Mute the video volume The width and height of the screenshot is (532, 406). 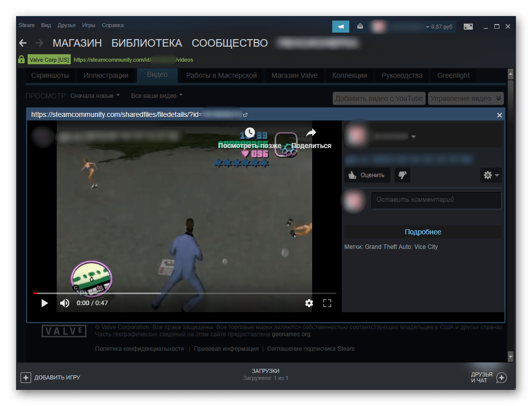tap(65, 303)
